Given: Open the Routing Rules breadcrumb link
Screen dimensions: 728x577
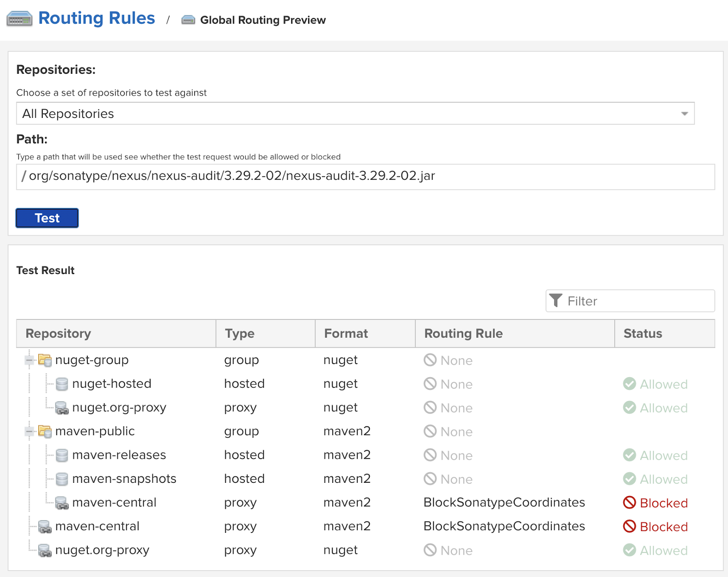Looking at the screenshot, I should tap(96, 18).
